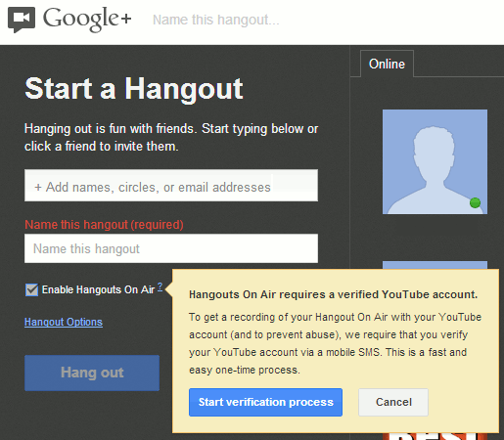Switch to the Online tab

click(x=387, y=64)
